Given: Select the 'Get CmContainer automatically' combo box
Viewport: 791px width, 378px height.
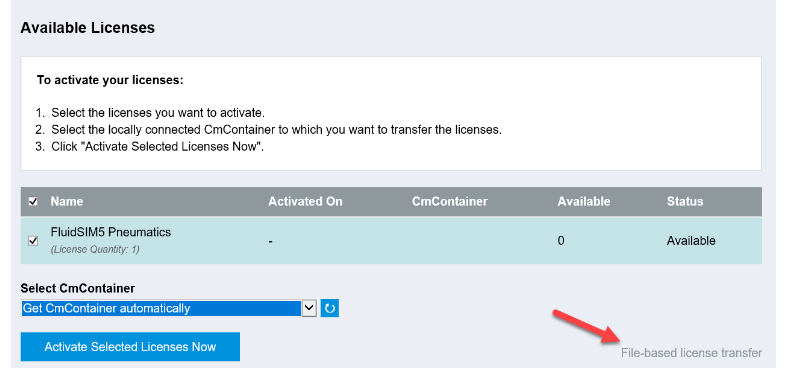Looking at the screenshot, I should 168,308.
